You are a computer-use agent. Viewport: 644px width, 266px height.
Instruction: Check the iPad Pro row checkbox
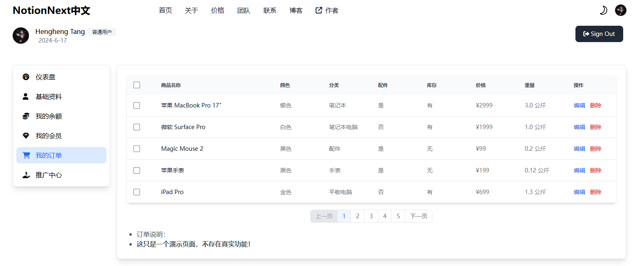[137, 192]
